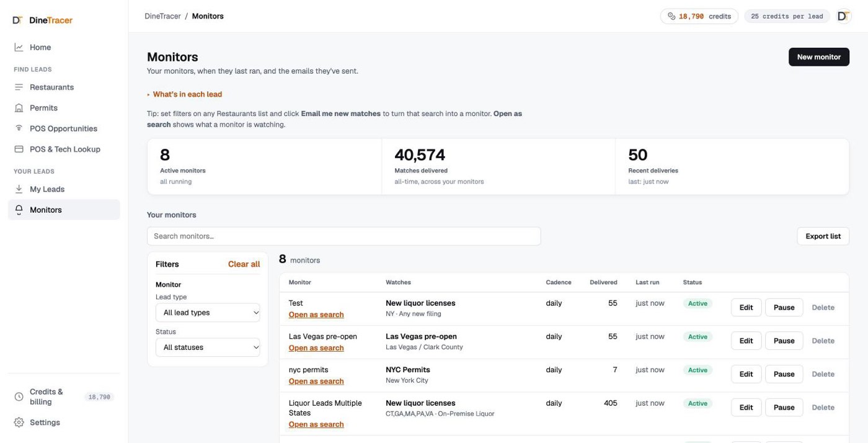Click the My Leads download icon
Image resolution: width=868 pixels, height=443 pixels.
click(x=19, y=189)
